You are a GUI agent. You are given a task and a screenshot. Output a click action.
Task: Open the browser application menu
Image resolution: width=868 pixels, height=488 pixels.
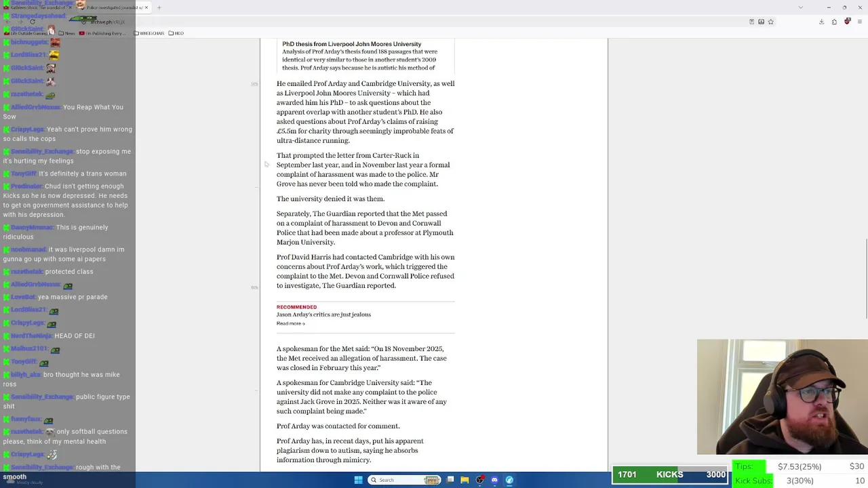[x=859, y=22]
